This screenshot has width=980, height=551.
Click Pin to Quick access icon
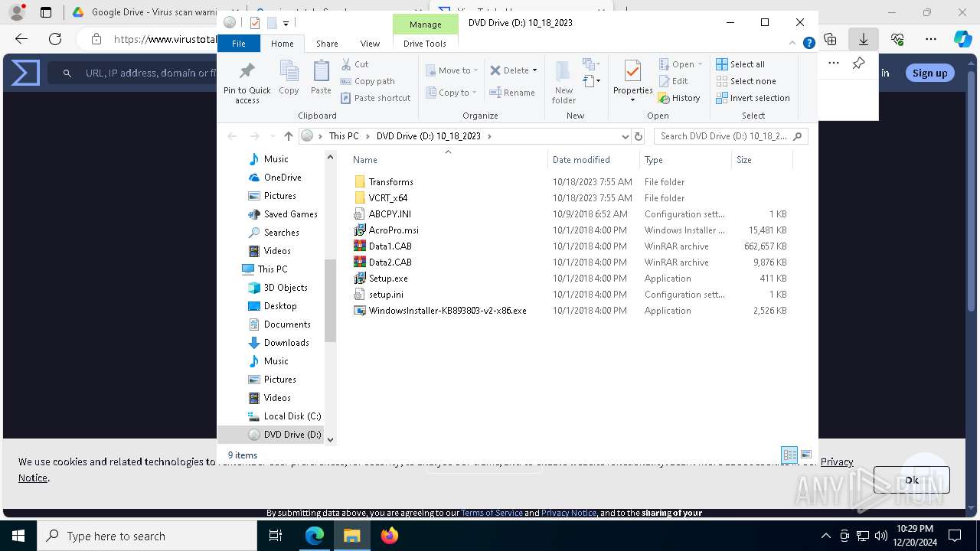coord(247,72)
